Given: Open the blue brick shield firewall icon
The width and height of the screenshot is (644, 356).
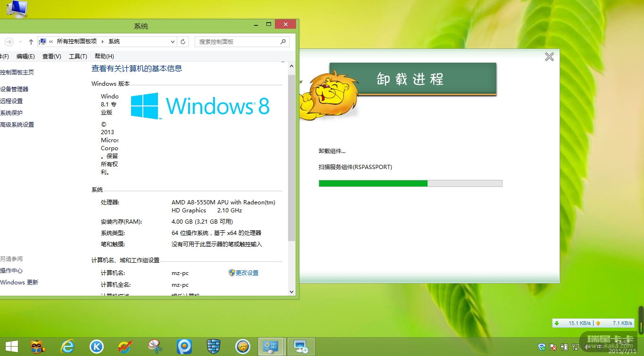Looking at the screenshot, I should pos(214,347).
